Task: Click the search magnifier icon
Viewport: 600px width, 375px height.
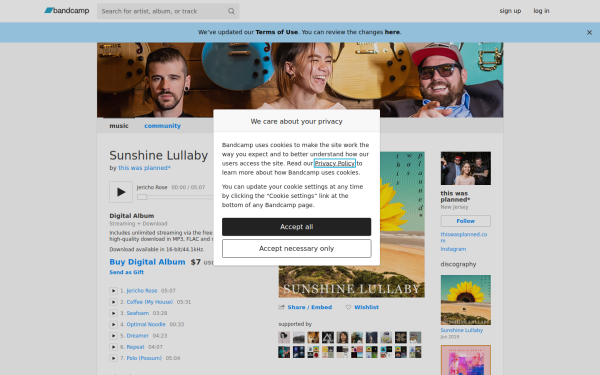Action: click(x=231, y=11)
